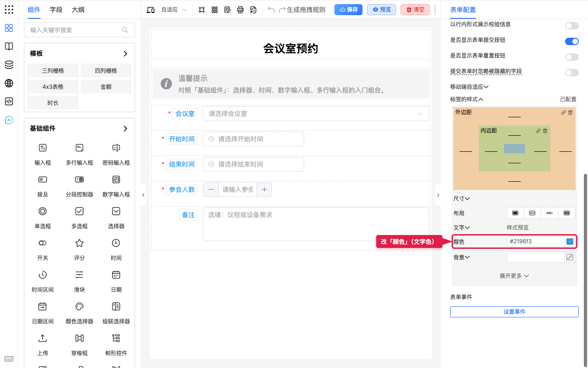Switch to the 大纲 tab
Viewport: 588px width, 368px height.
(78, 10)
